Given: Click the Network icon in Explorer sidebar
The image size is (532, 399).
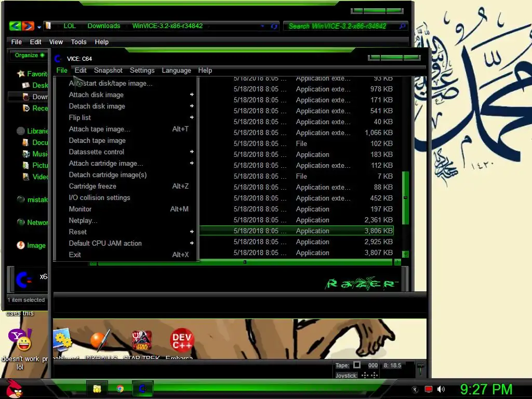Looking at the screenshot, I should (x=21, y=222).
